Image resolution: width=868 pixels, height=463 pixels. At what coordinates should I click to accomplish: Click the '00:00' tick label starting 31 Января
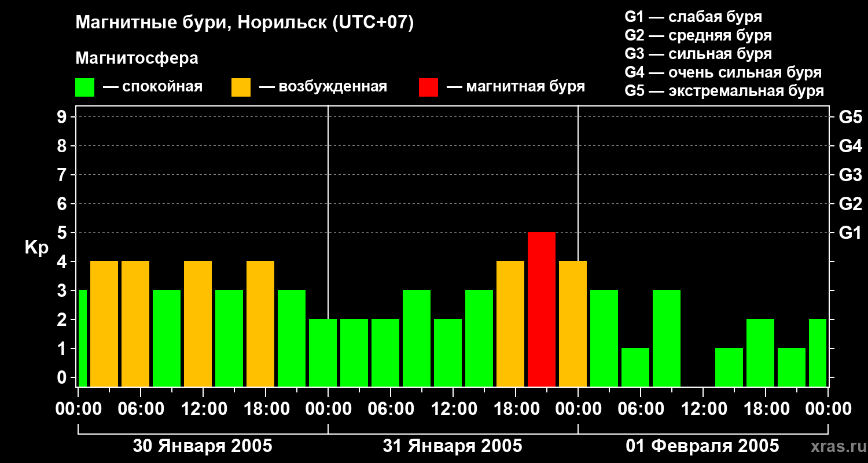328,409
